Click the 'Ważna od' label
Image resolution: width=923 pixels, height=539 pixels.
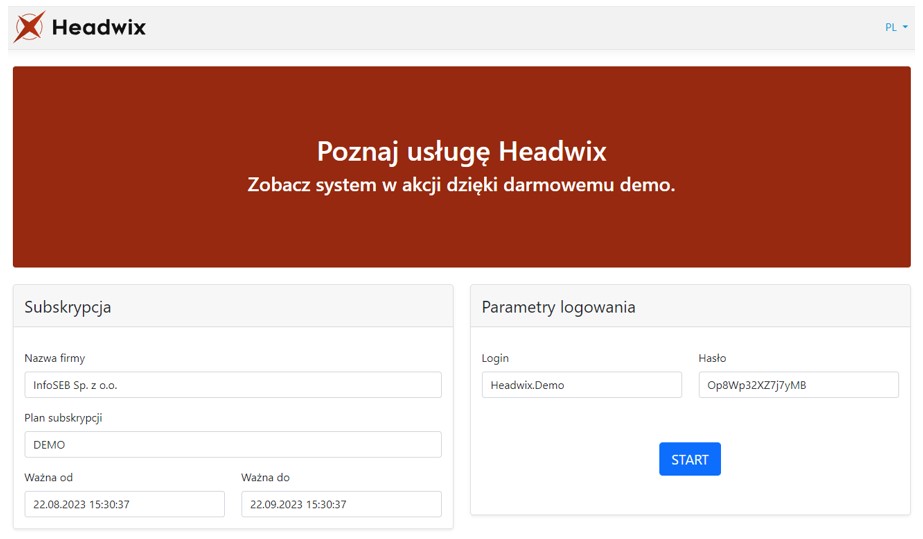click(x=48, y=477)
